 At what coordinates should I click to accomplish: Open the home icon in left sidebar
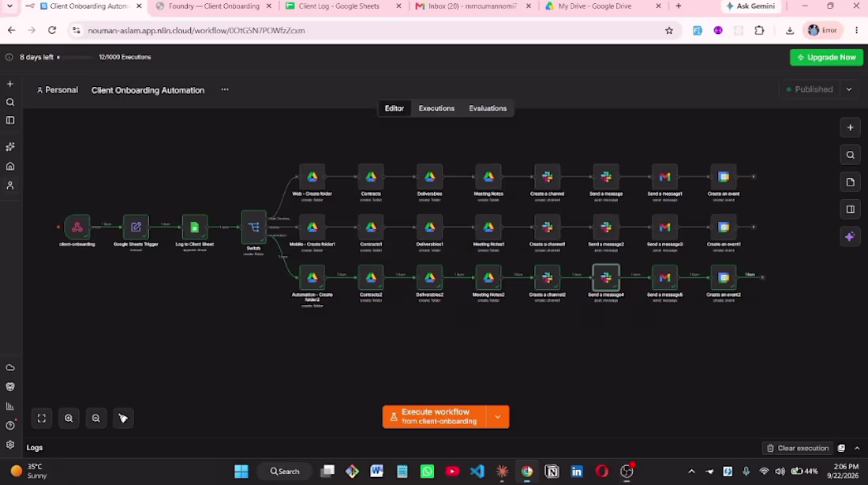(10, 167)
